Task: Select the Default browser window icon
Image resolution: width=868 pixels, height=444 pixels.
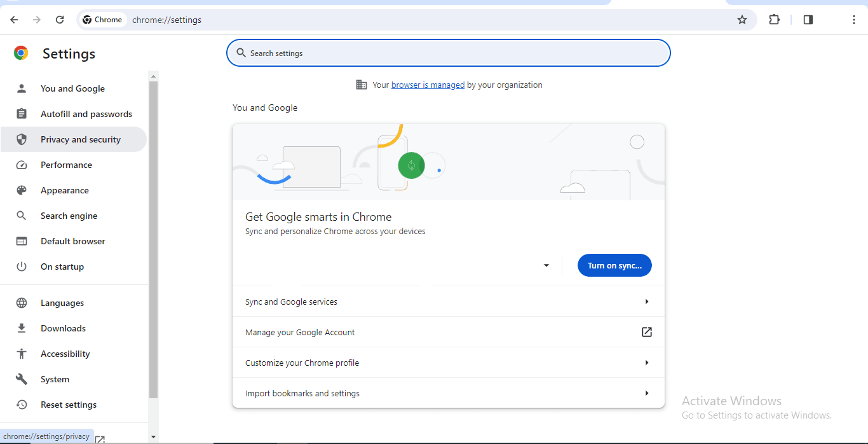Action: [x=22, y=241]
